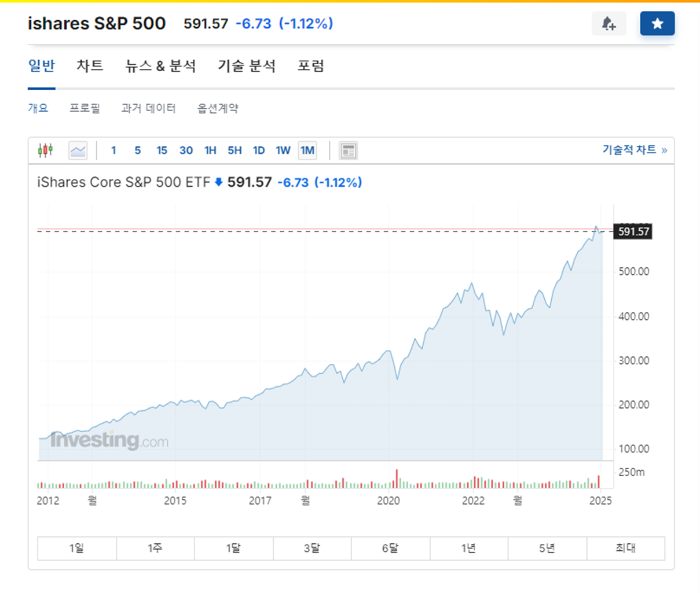Viewport: 700px width, 593px height.
Task: Select the 1D interval
Action: point(259,150)
